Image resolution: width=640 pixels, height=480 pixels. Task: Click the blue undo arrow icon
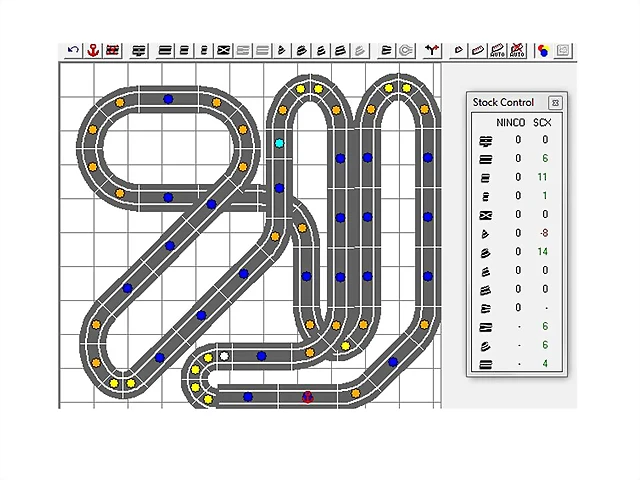click(73, 51)
